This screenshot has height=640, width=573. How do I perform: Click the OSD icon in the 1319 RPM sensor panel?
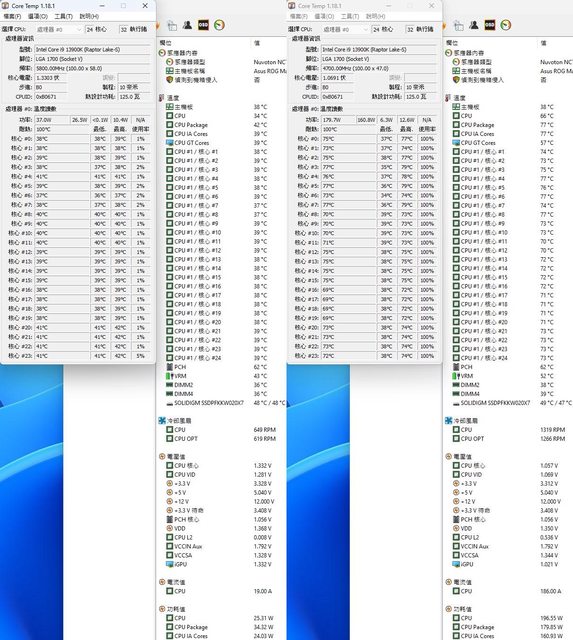(x=490, y=25)
